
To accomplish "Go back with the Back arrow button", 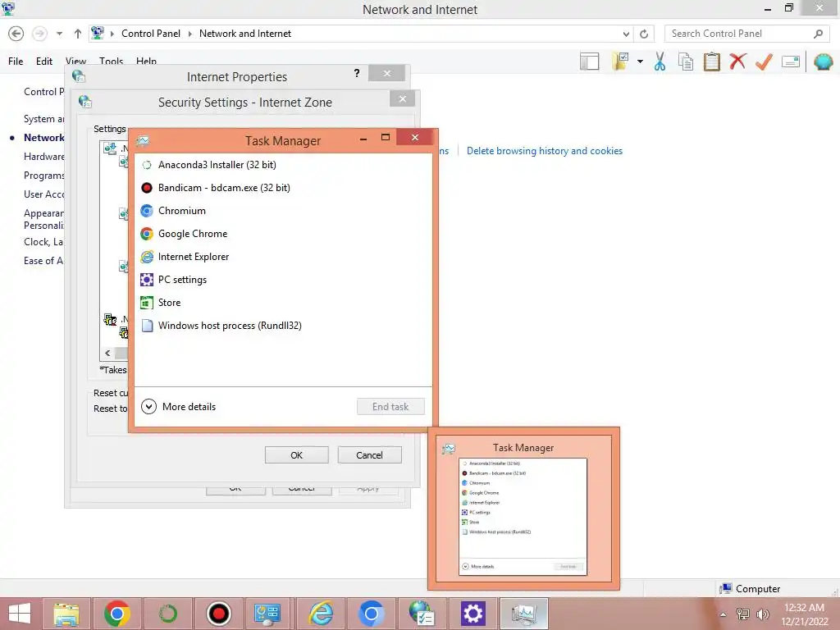I will 16,34.
